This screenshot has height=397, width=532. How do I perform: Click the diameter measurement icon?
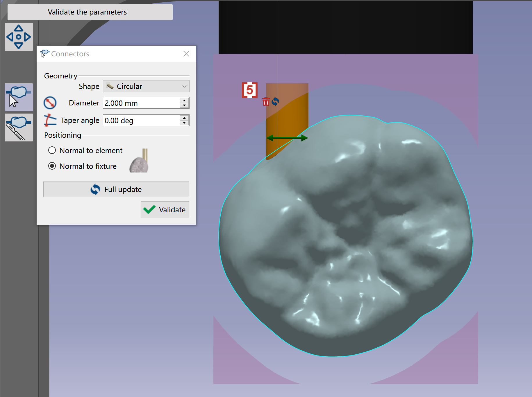(x=50, y=103)
